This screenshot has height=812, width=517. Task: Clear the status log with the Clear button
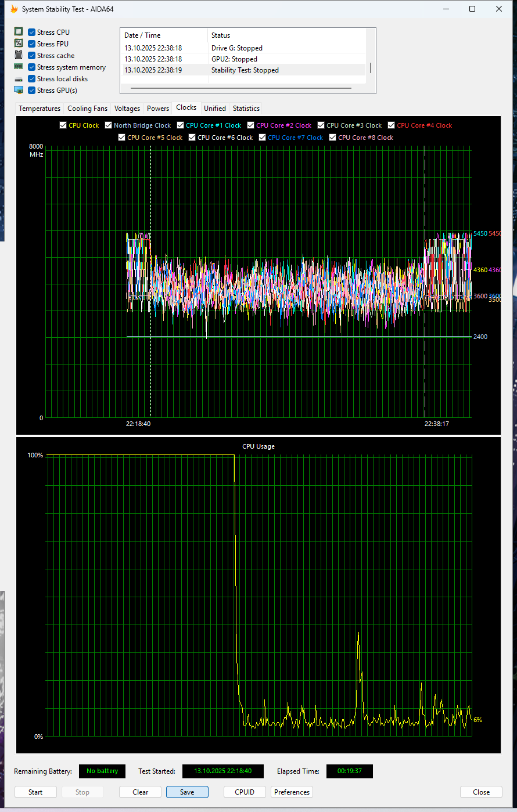click(140, 792)
